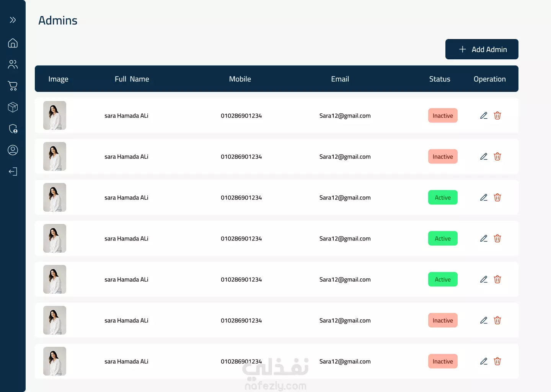This screenshot has height=392, width=551.
Task: Click the Add Admin button
Action: click(x=482, y=49)
